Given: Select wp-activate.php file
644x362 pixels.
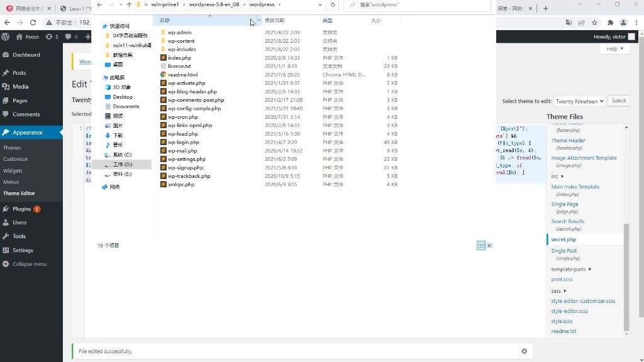Looking at the screenshot, I should [186, 83].
